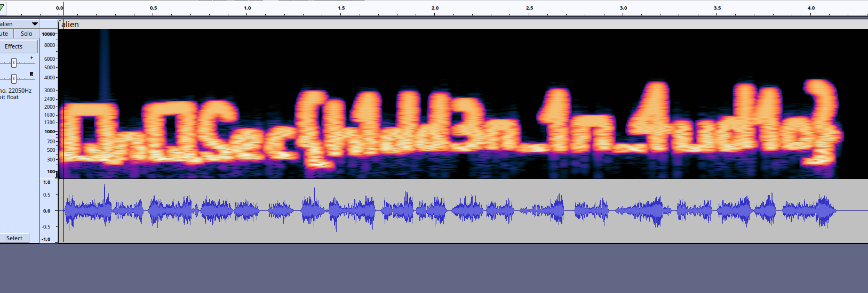The height and width of the screenshot is (293, 868).
Task: Solo the alien track
Action: 26,34
